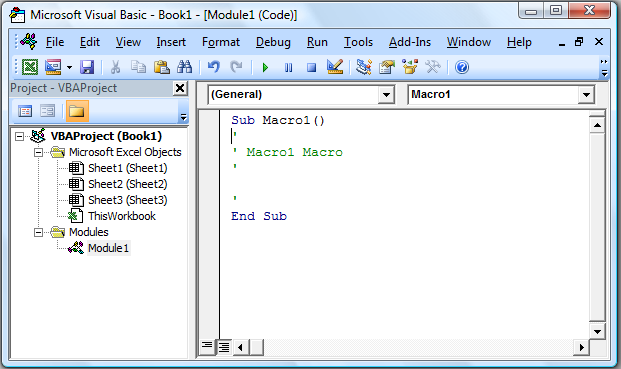Image resolution: width=621 pixels, height=369 pixels.
Task: Click the Redo arrow icon
Action: coord(236,67)
